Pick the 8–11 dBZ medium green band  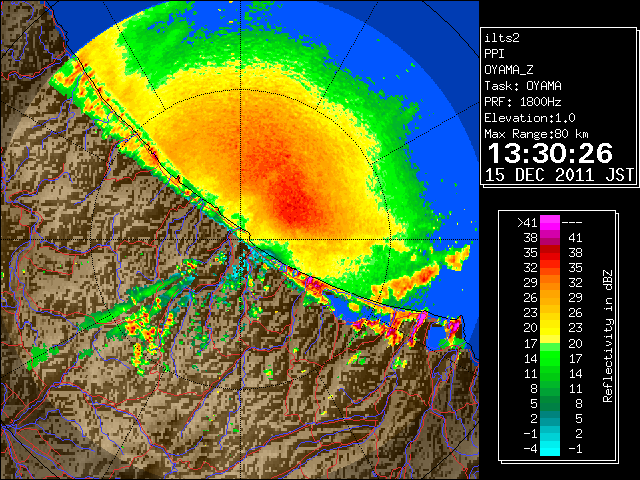point(550,389)
